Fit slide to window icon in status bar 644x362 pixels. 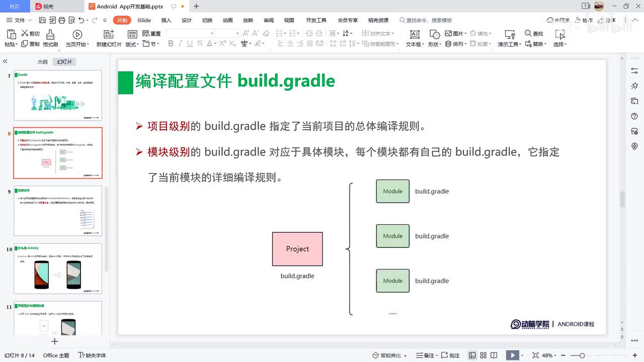(535, 355)
